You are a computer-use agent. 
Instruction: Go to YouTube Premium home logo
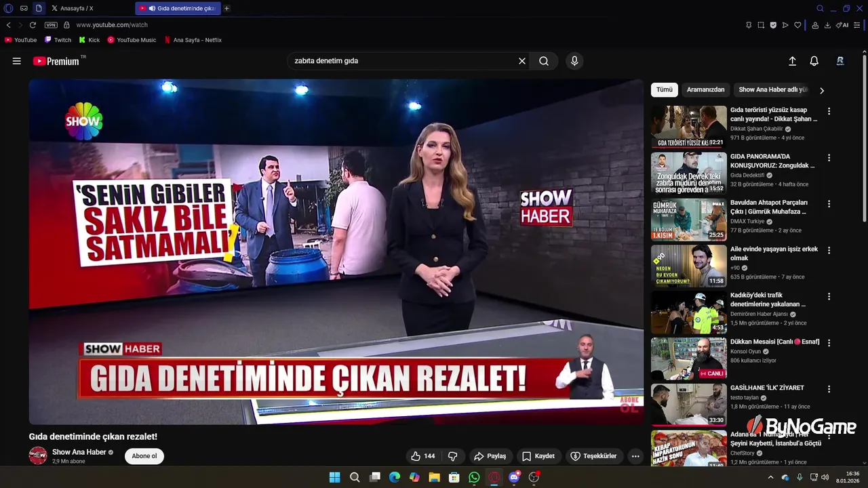pyautogui.click(x=56, y=61)
